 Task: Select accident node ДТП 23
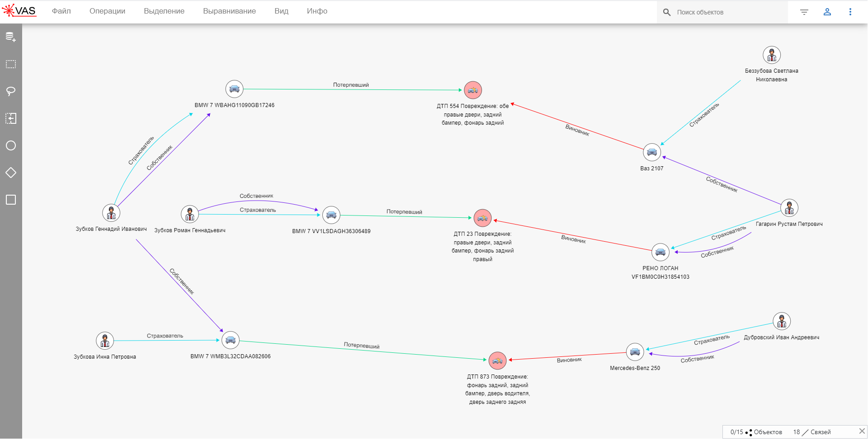[483, 218]
